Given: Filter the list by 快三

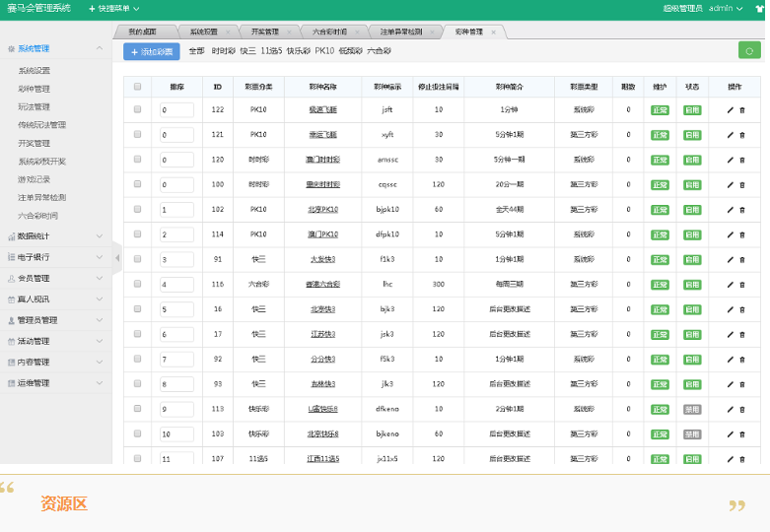Looking at the screenshot, I should (x=248, y=51).
